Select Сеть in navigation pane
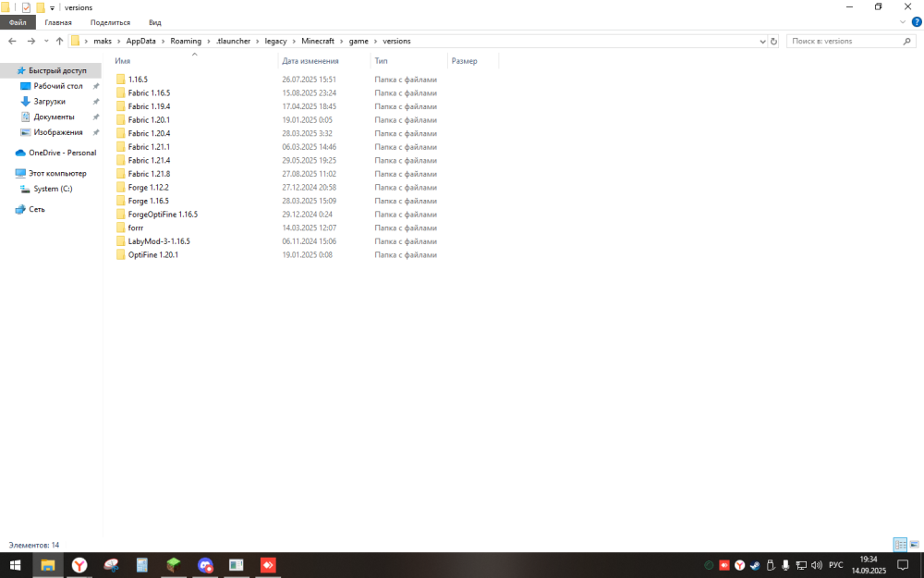Viewport: 924px width, 578px height. click(x=37, y=209)
